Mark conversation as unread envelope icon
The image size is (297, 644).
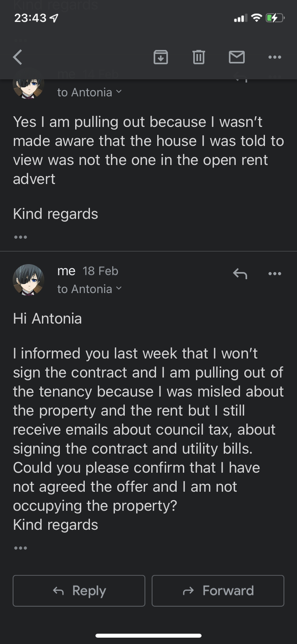coord(236,57)
